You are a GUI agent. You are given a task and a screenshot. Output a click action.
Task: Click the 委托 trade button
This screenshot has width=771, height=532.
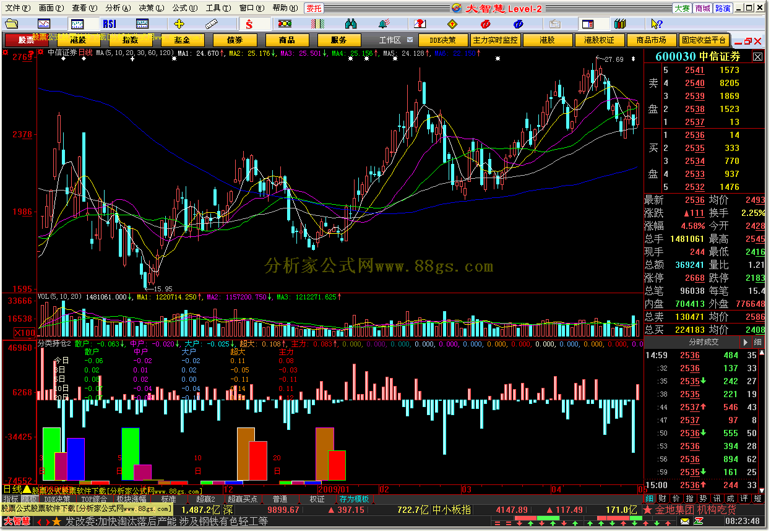[x=314, y=8]
